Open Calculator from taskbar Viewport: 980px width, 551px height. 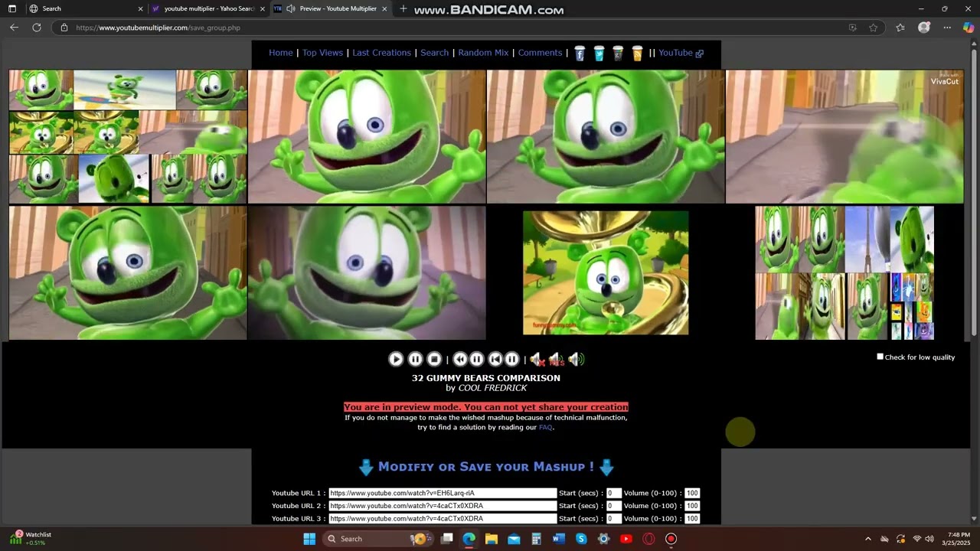pyautogui.click(x=536, y=539)
